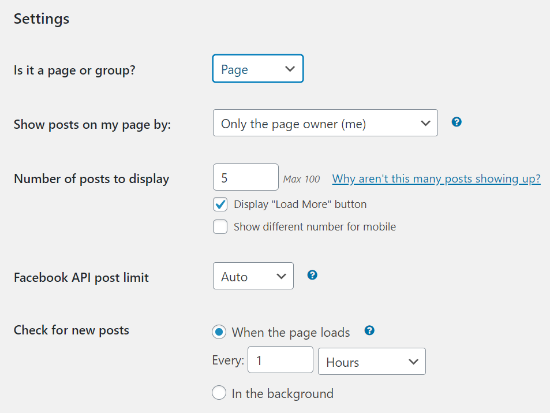This screenshot has width=550, height=413.
Task: Open "Why aren't this many posts showing up?" link
Action: pos(436,179)
